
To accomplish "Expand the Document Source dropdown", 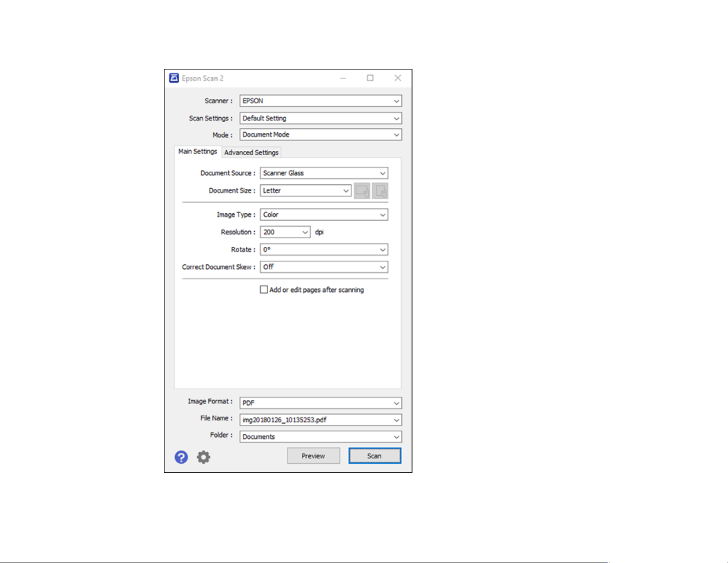I will (324, 173).
